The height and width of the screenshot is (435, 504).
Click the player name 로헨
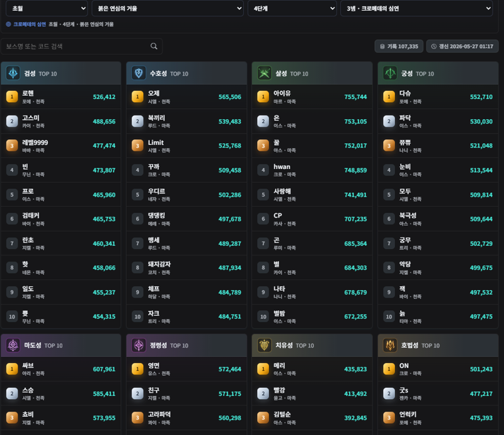click(28, 93)
